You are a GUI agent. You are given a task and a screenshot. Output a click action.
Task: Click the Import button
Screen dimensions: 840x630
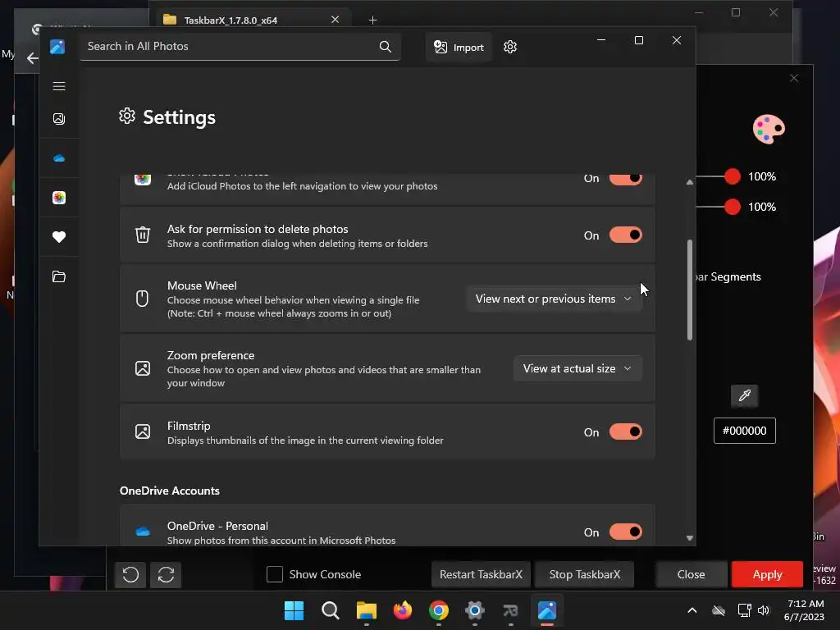pos(459,47)
